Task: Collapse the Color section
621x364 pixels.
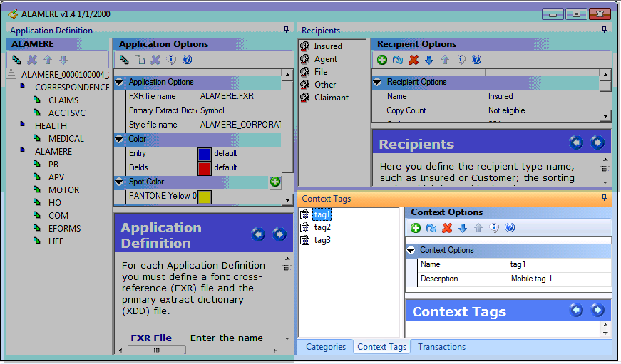Action: click(x=119, y=139)
